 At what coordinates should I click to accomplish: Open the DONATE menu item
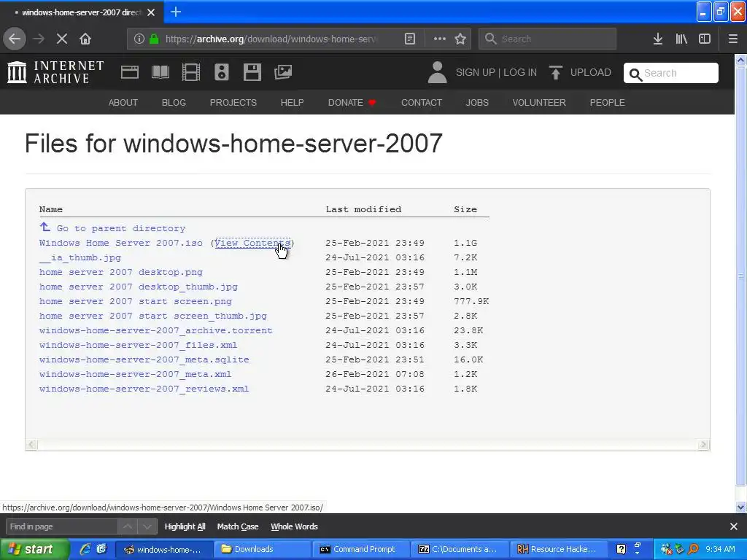(x=352, y=102)
